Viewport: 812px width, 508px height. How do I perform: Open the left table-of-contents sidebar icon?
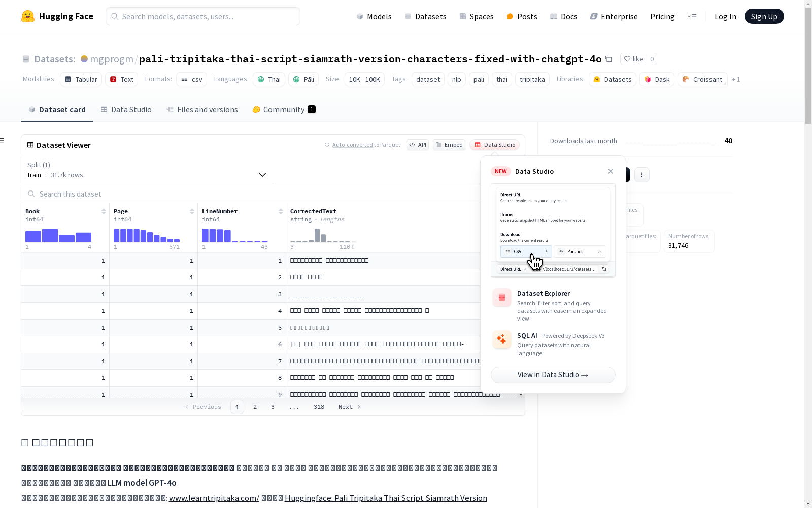point(3,140)
